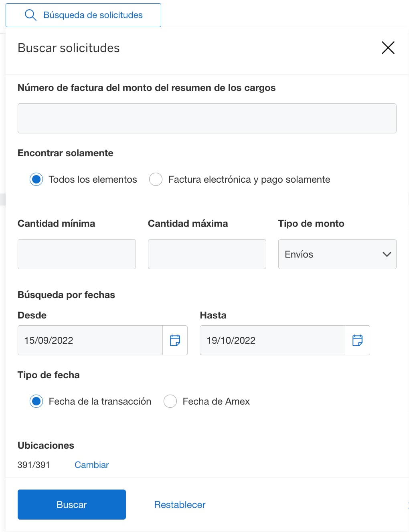
Task: Click the Desde date field showing 15/09/2022
Action: 90,340
